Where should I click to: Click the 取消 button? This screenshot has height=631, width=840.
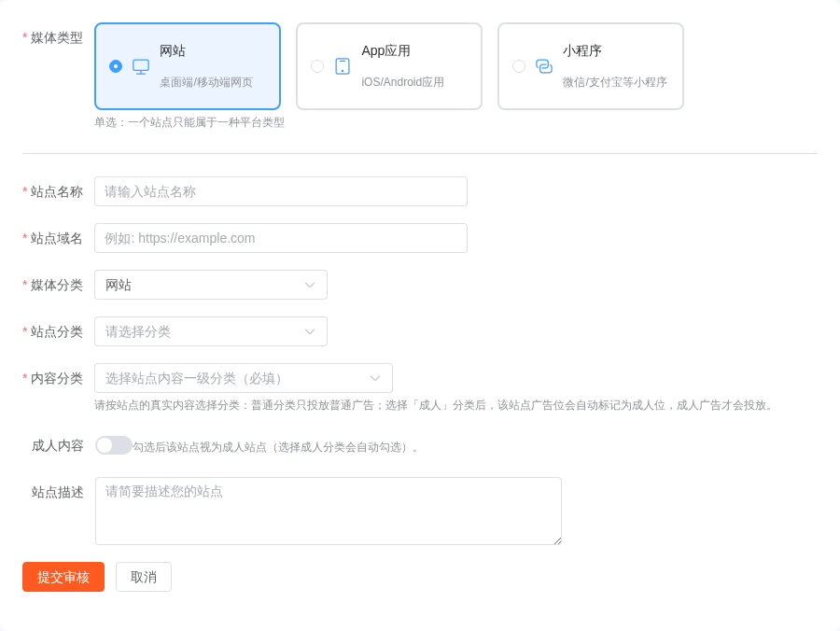pos(144,577)
